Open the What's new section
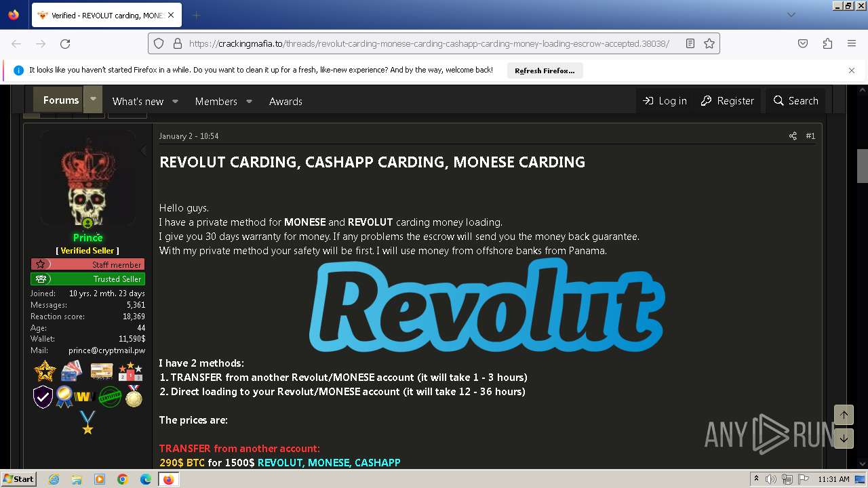868x488 pixels. (138, 101)
